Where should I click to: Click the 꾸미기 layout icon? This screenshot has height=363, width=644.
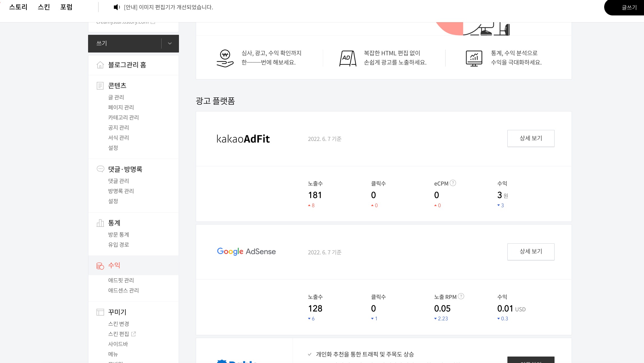100,312
